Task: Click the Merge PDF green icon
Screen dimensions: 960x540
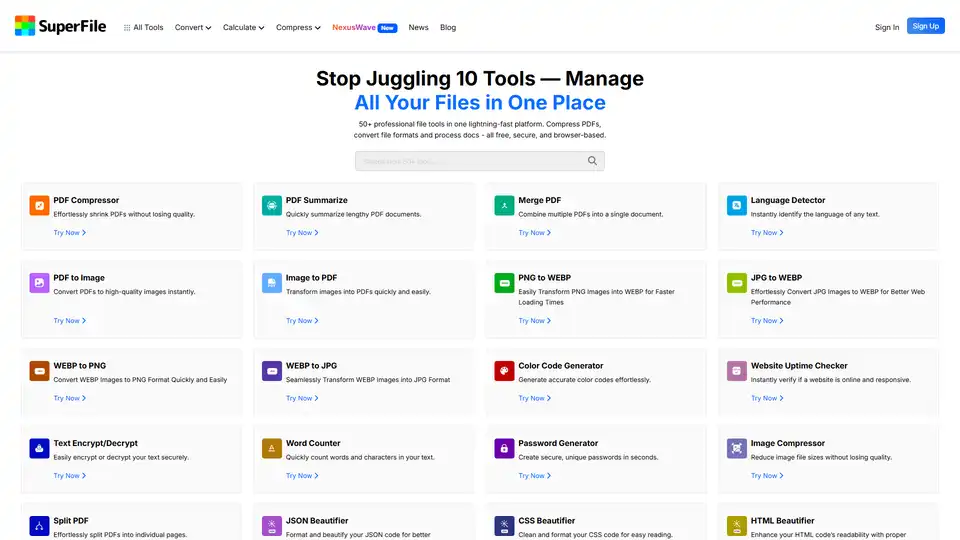Action: (x=504, y=206)
